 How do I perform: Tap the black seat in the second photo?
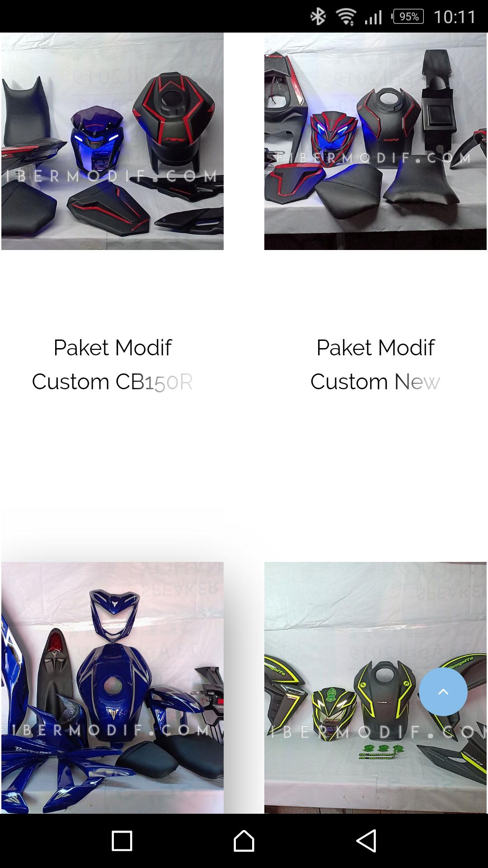pyautogui.click(x=348, y=188)
